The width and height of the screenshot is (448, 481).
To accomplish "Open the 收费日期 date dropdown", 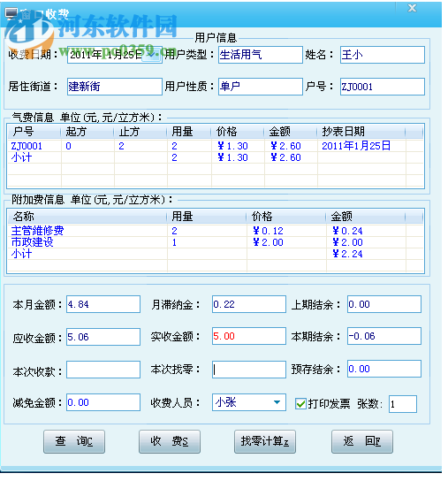I will point(151,55).
